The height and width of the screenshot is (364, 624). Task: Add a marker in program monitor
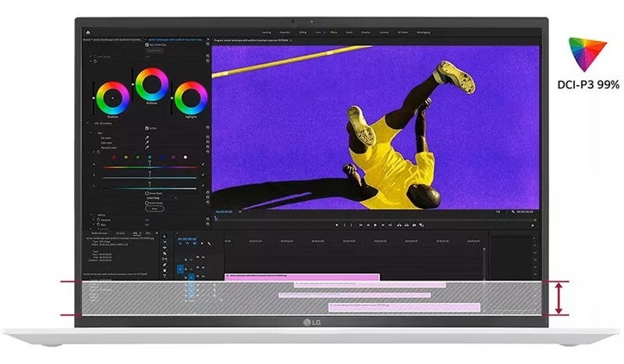[337, 225]
